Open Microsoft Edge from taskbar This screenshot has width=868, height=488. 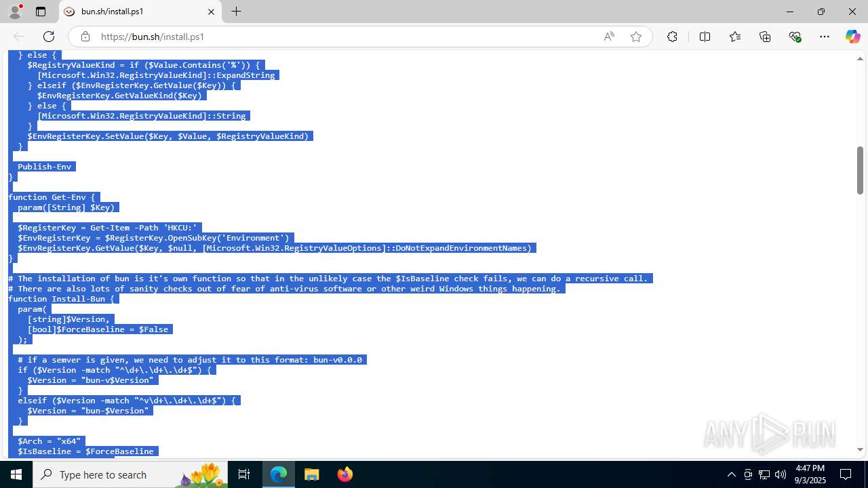[x=279, y=474]
